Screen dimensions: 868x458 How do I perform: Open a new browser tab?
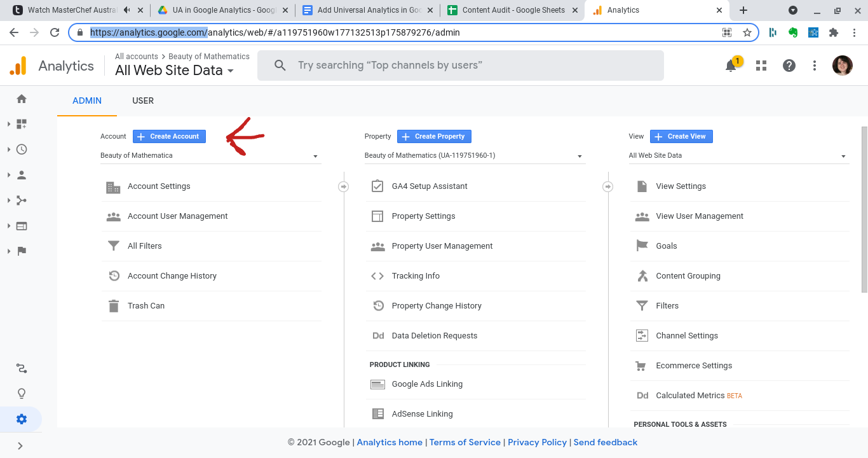(743, 10)
